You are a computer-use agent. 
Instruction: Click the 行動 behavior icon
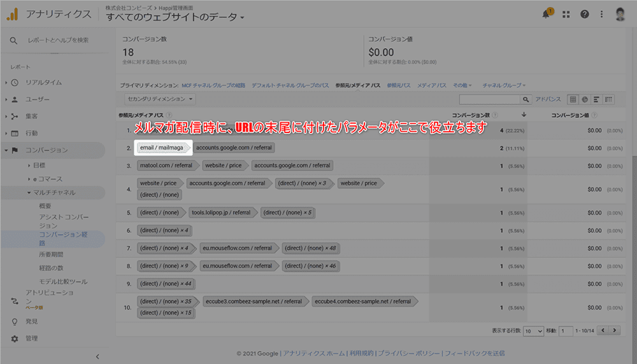coord(15,133)
